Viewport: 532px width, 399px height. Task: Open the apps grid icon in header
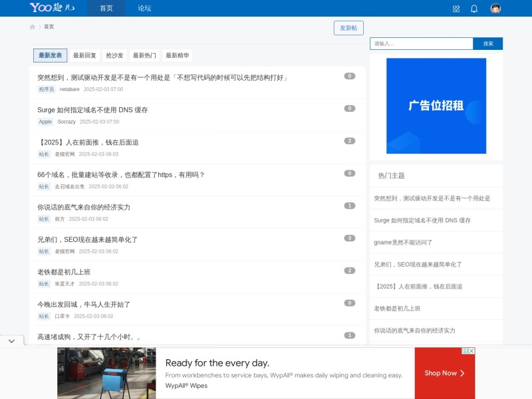point(456,9)
